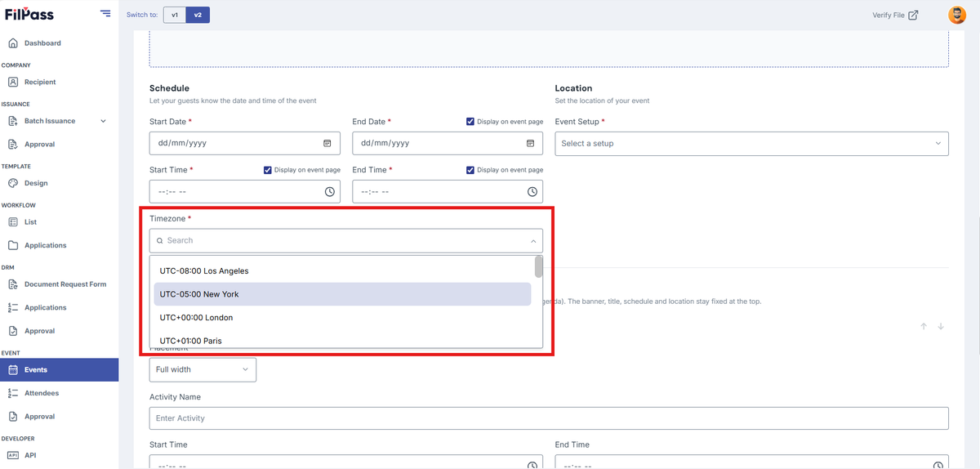This screenshot has height=469, width=980.
Task: Click the API icon in Developer section
Action: click(x=13, y=455)
